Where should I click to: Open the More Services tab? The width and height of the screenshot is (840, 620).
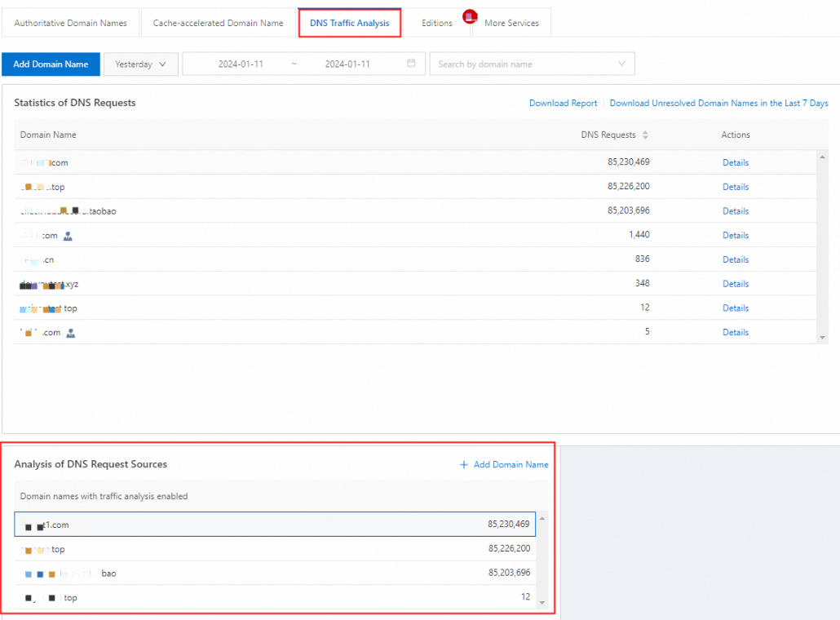(511, 23)
